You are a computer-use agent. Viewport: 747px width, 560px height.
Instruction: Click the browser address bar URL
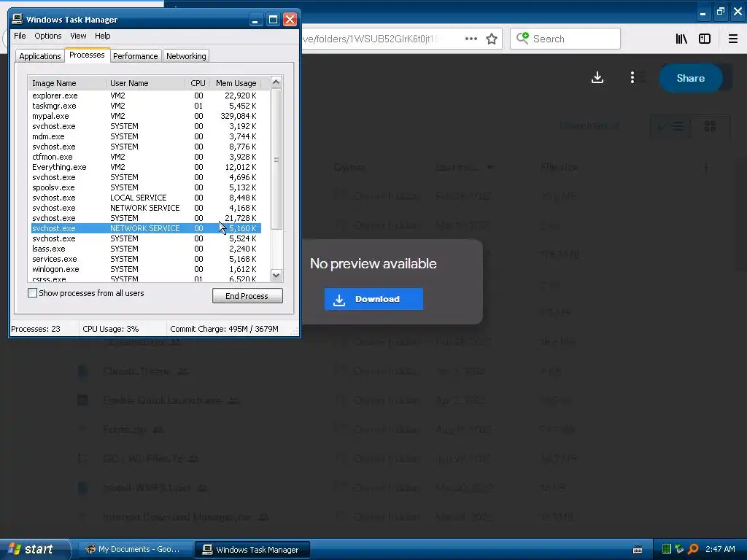coord(369,39)
